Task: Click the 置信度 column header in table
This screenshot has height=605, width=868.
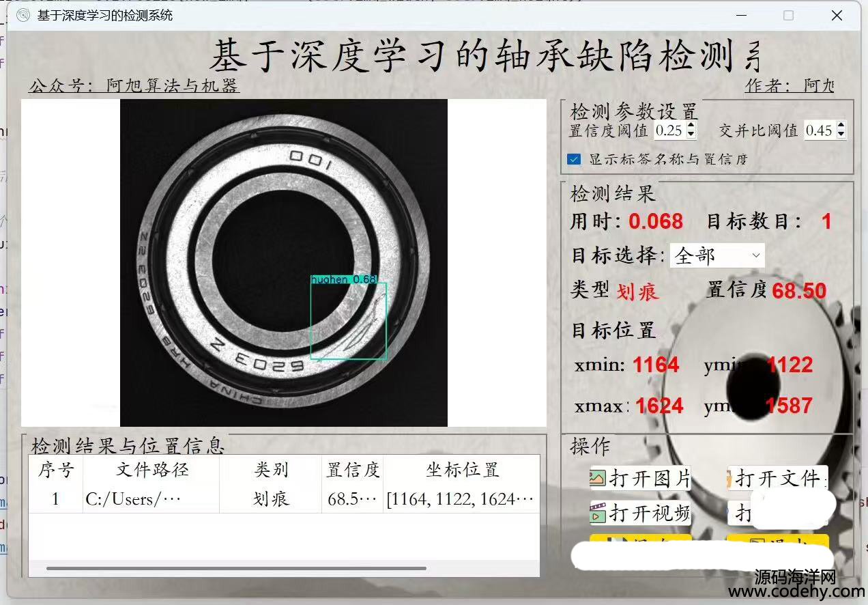Action: coord(352,469)
